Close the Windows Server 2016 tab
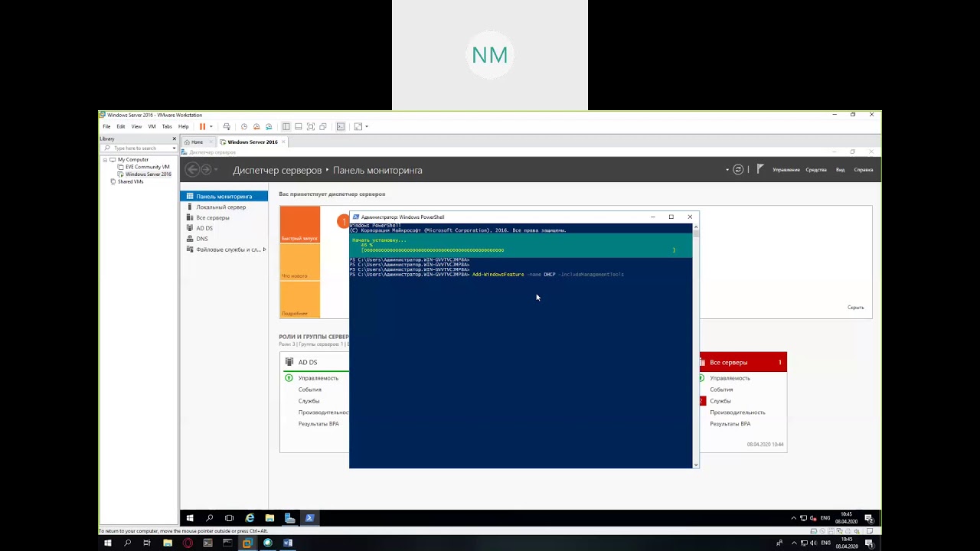The height and width of the screenshot is (551, 980). 283,142
